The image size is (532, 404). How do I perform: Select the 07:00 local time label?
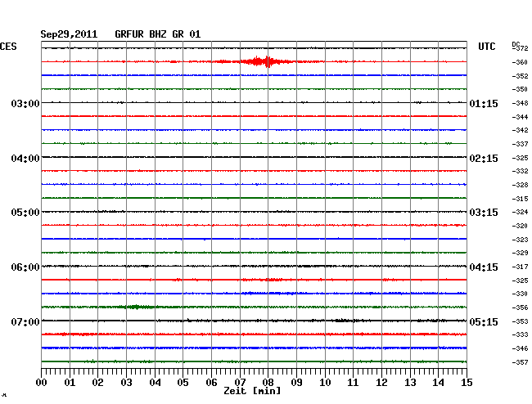25,321
